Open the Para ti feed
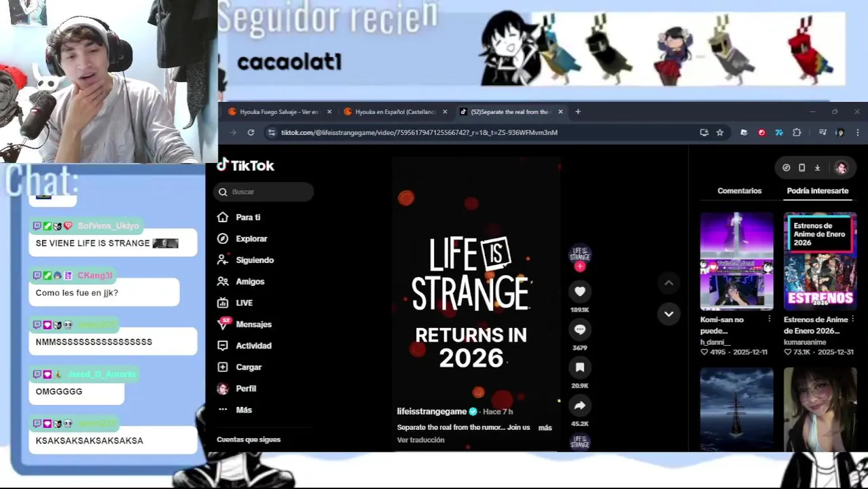Viewport: 868px width, 489px height. pos(239,217)
